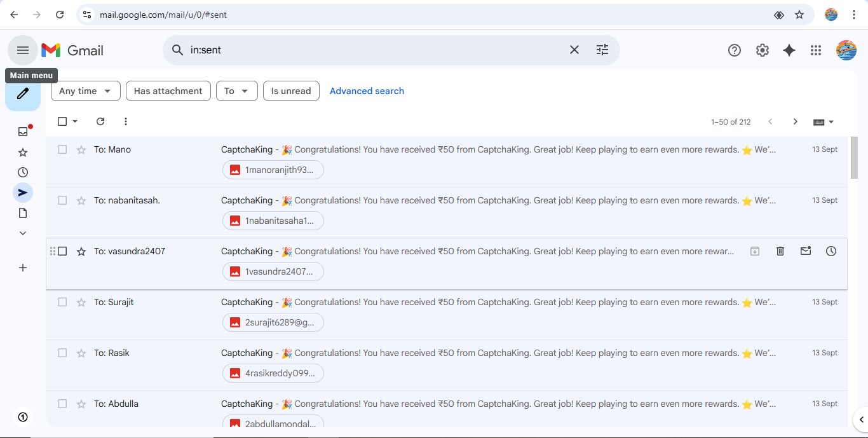Open the More options three-dot menu
868x438 pixels.
126,121
